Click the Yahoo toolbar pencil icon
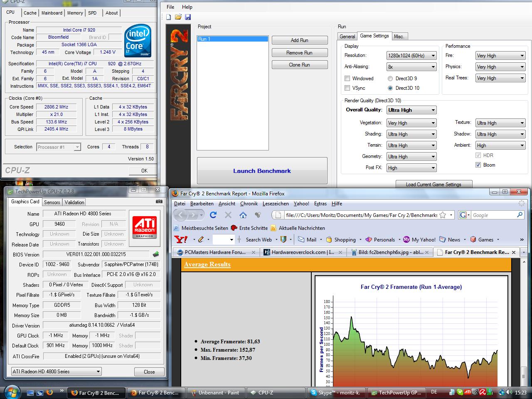This screenshot has width=532, height=399. 201,239
